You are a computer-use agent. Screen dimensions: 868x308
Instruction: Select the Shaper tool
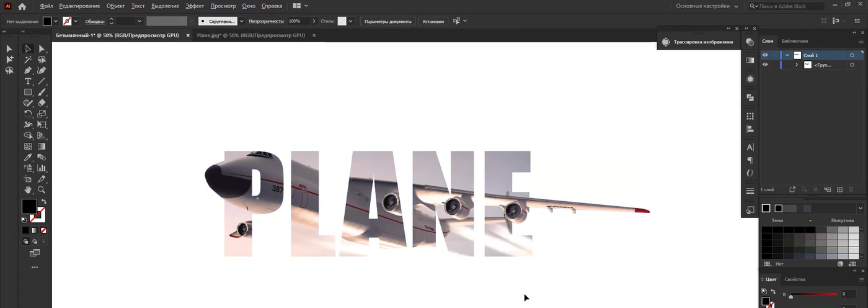tap(28, 103)
